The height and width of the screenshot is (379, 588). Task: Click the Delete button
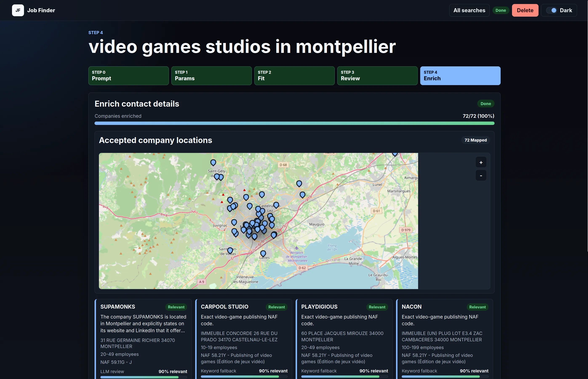coord(525,10)
